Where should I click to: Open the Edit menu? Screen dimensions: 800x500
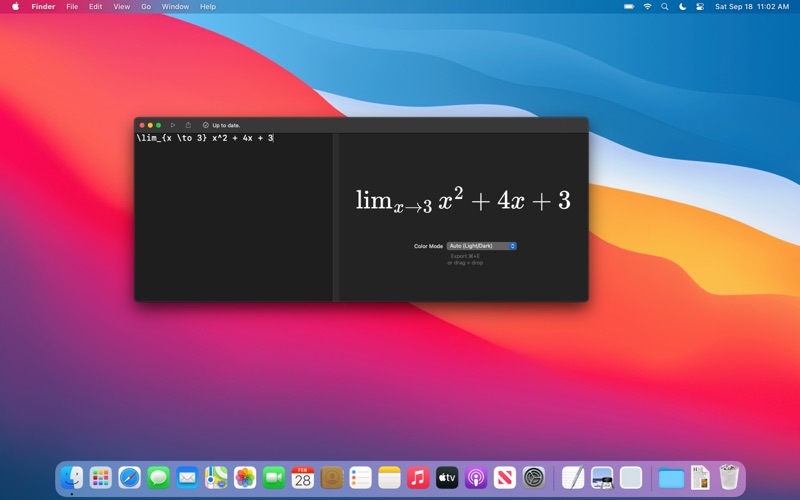(95, 7)
